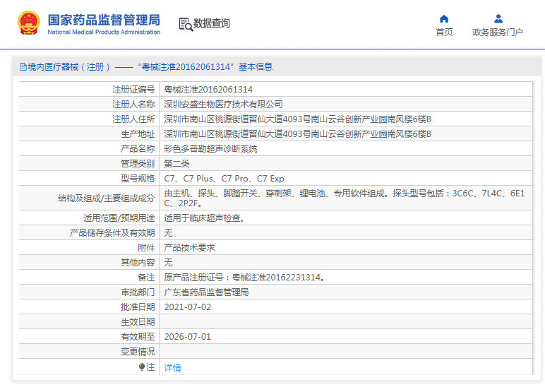Select the registrant name 深圳安盛生物医疗技术有限公司
545x392 pixels.
pos(223,105)
